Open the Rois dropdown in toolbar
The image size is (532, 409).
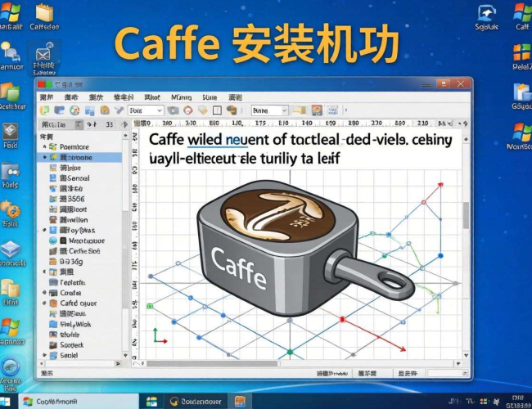click(x=146, y=110)
